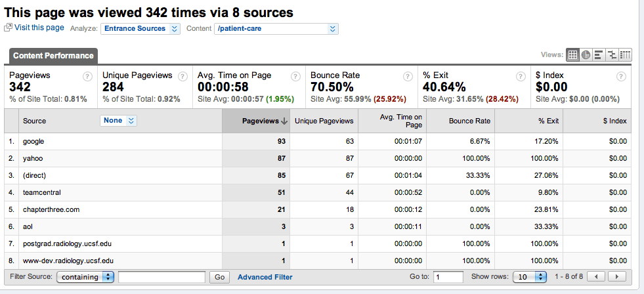644x294 pixels.
Task: Click the help icon next to Pageviews
Action: tap(87, 76)
